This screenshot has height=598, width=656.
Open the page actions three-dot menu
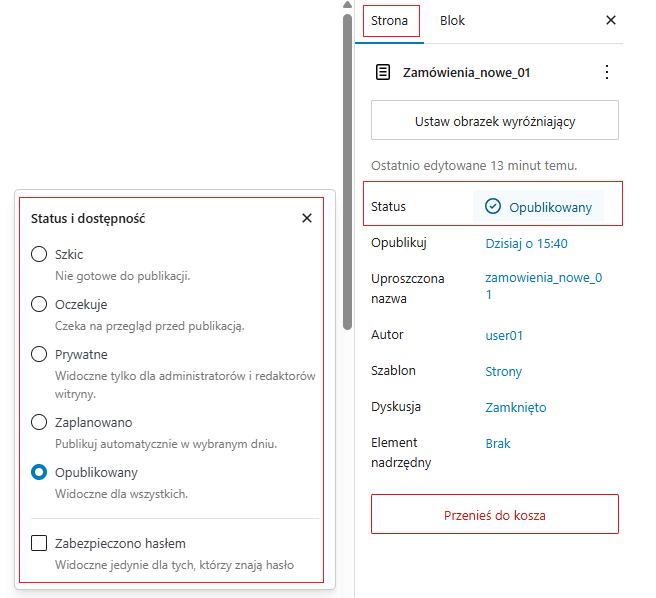pyautogui.click(x=605, y=72)
